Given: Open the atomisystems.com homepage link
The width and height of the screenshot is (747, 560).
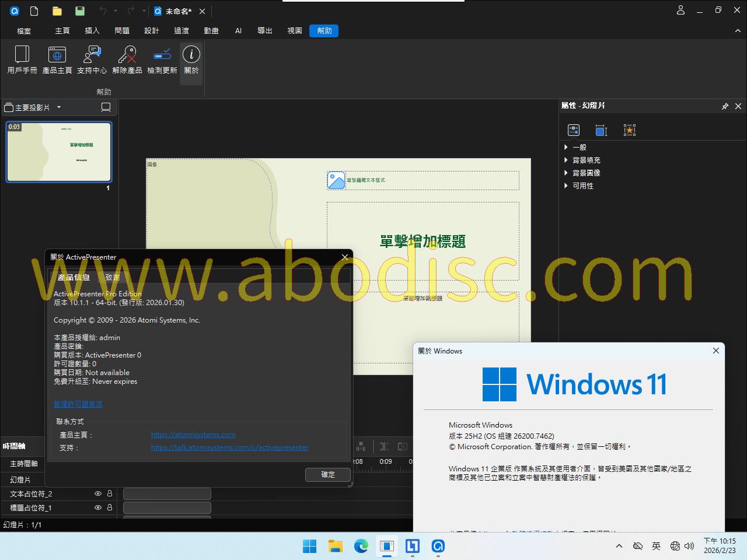Looking at the screenshot, I should pos(193,435).
